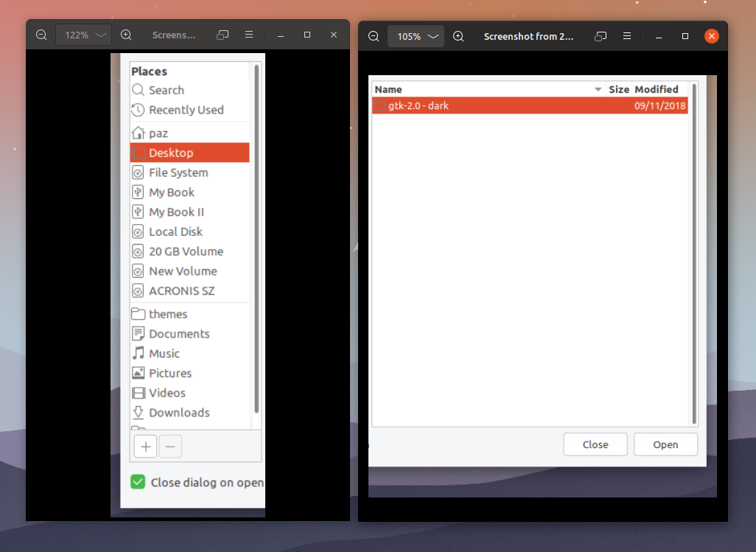This screenshot has height=552, width=756.
Task: Click the add bookmark plus button
Action: [145, 447]
